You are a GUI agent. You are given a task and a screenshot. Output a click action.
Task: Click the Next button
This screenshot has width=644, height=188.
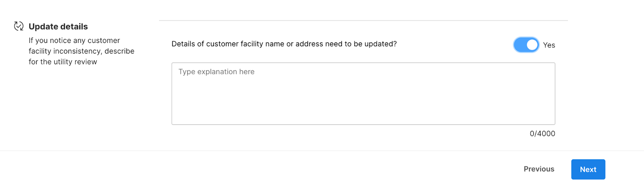point(588,169)
